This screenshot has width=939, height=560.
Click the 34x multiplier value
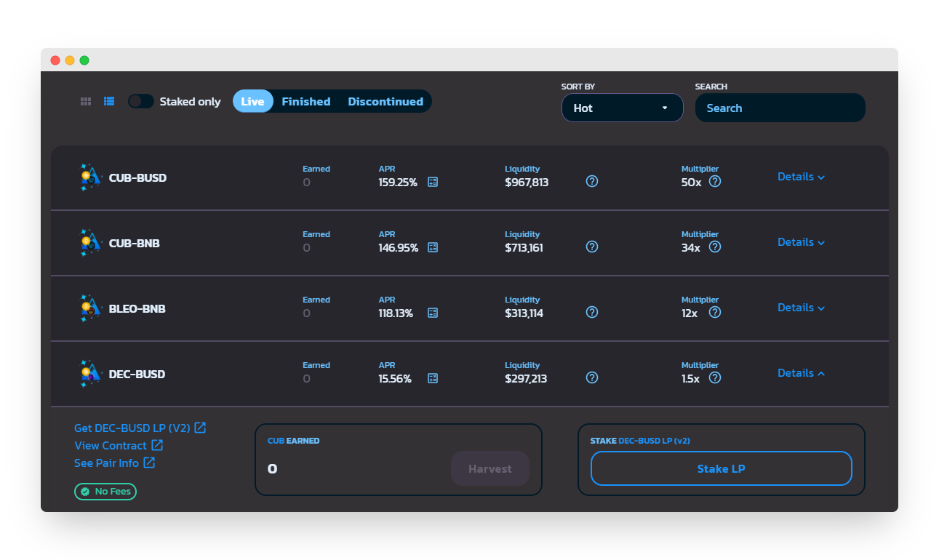pos(691,247)
